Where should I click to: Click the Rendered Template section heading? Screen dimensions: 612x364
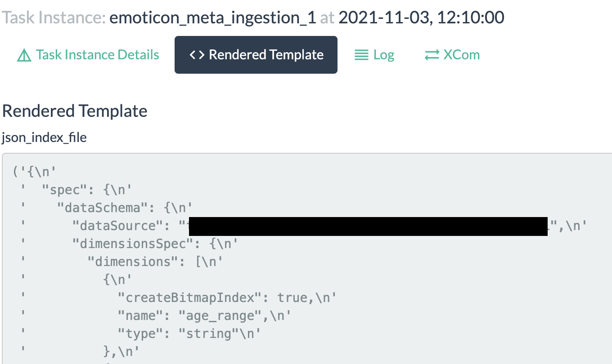[75, 111]
